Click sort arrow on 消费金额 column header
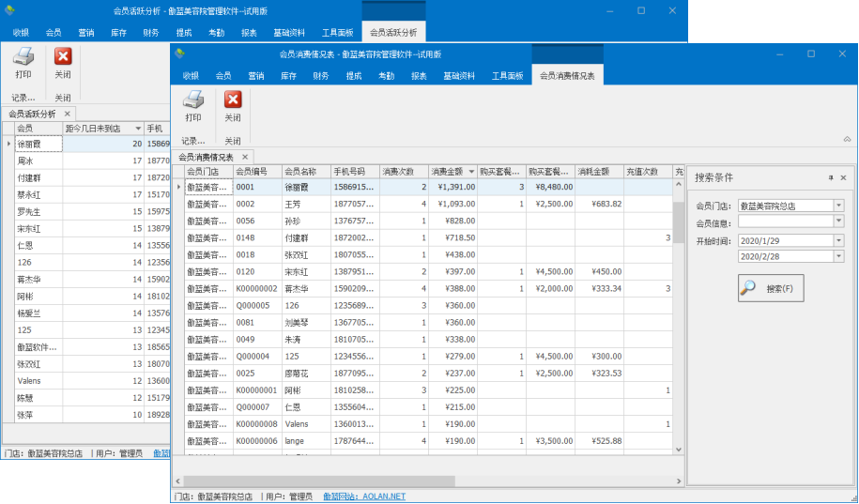The width and height of the screenshot is (859, 504). tap(471, 172)
